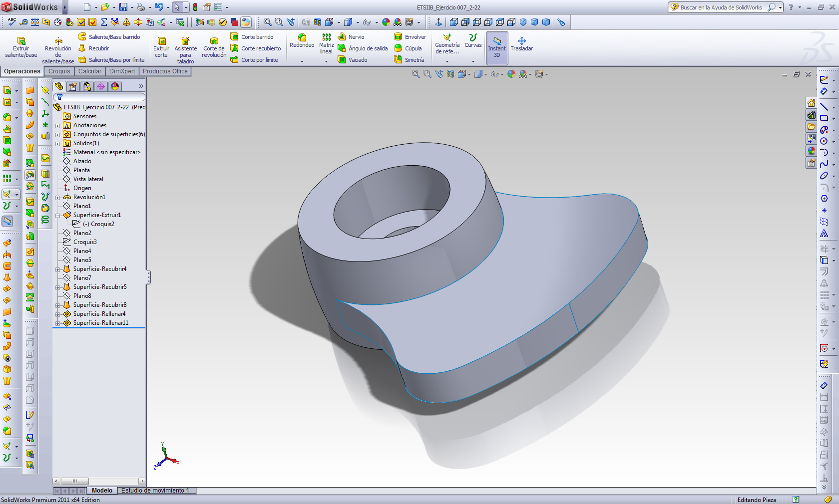Click the Save icon in the top toolbar
839x504 pixels.
point(123,7)
